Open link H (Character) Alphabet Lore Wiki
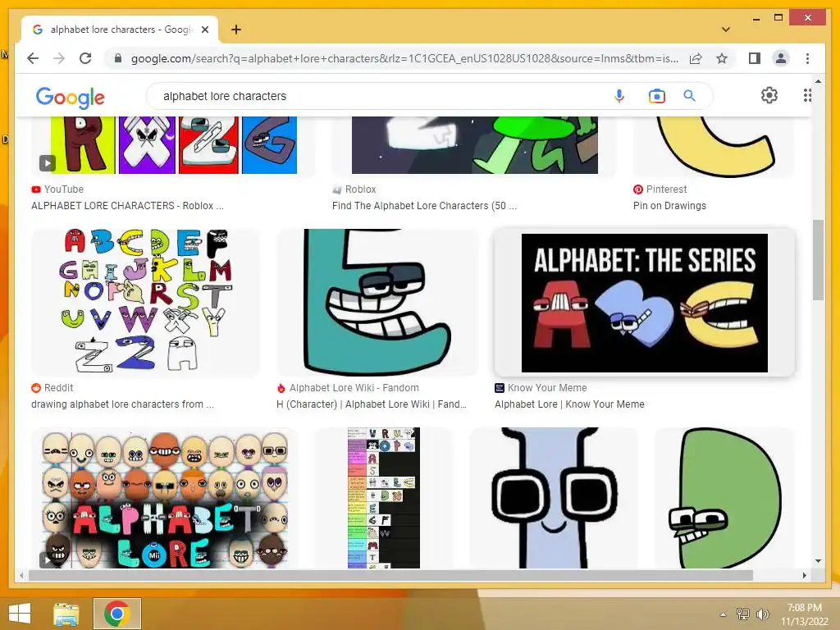Viewport: 840px width, 630px height. pos(372,404)
